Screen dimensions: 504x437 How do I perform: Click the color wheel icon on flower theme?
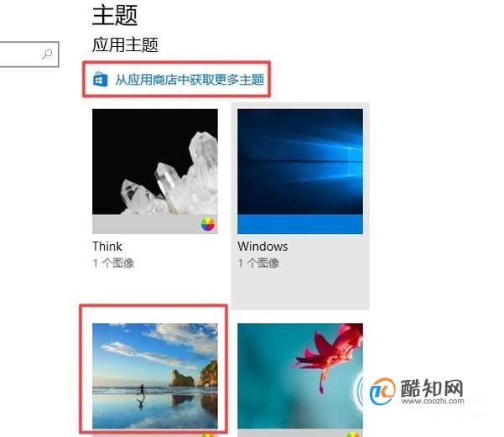pyautogui.click(x=352, y=434)
